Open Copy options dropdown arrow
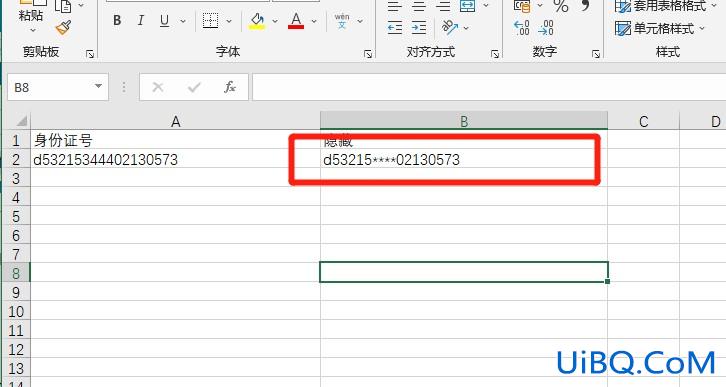Viewport: 726px width, 387px height. [x=81, y=6]
